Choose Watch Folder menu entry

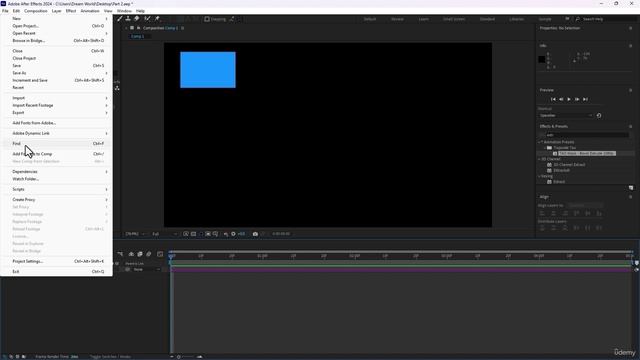point(56,179)
